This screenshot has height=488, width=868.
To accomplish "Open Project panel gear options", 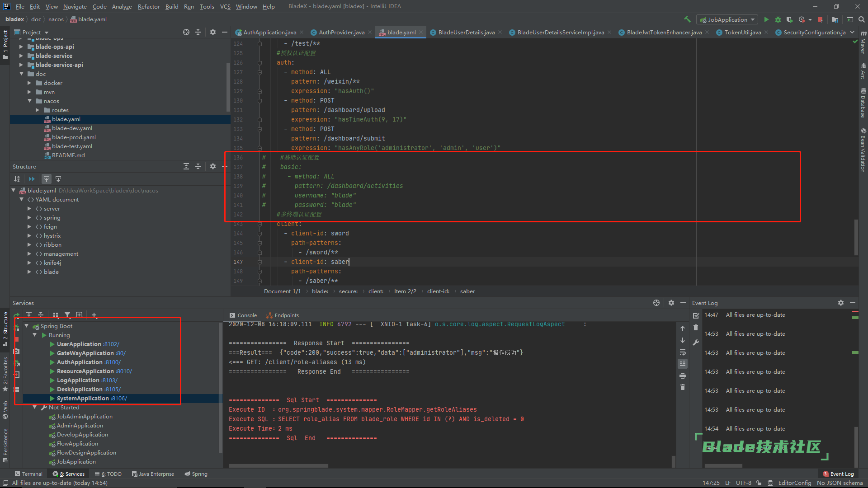I will pos(213,32).
